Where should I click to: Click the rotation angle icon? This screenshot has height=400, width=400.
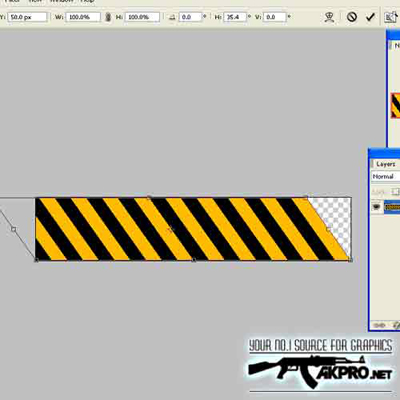[x=172, y=17]
